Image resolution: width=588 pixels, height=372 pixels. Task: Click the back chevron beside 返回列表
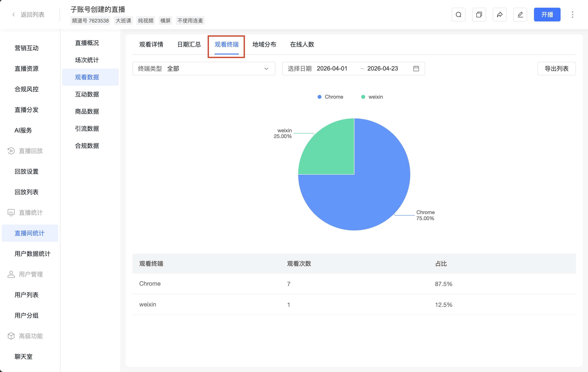click(x=14, y=15)
